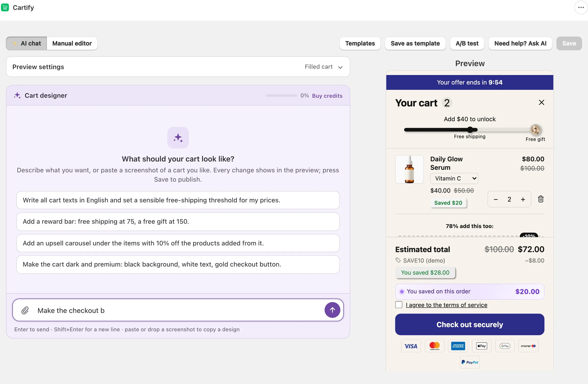Click the Save button

569,43
